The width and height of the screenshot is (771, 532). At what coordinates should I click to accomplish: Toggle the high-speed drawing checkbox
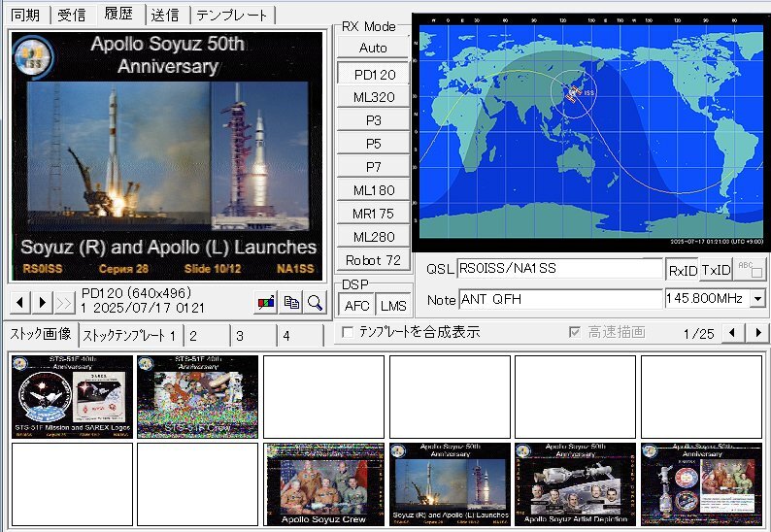coord(574,332)
